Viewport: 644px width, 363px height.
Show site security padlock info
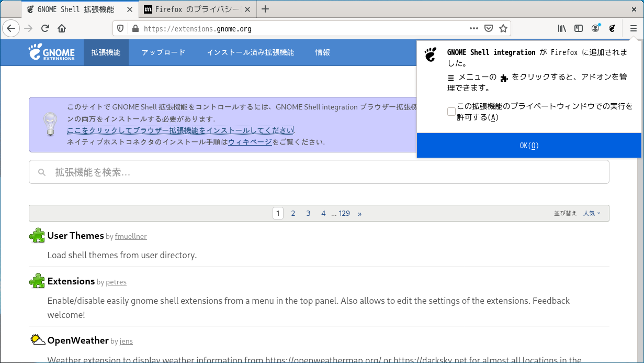click(x=135, y=29)
